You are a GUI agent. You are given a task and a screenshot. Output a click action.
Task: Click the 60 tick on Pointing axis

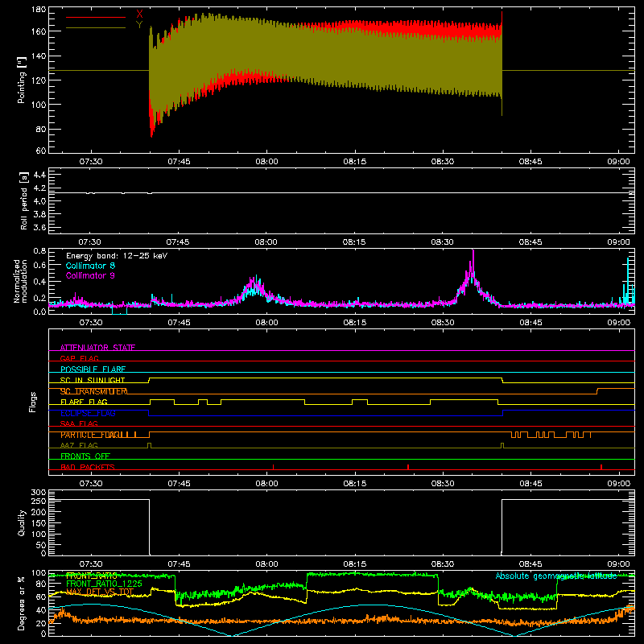click(41, 151)
